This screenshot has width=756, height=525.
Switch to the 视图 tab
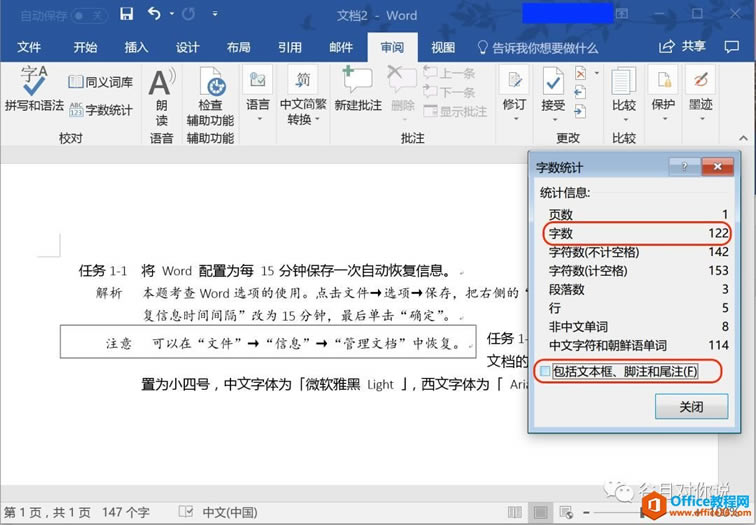click(443, 47)
